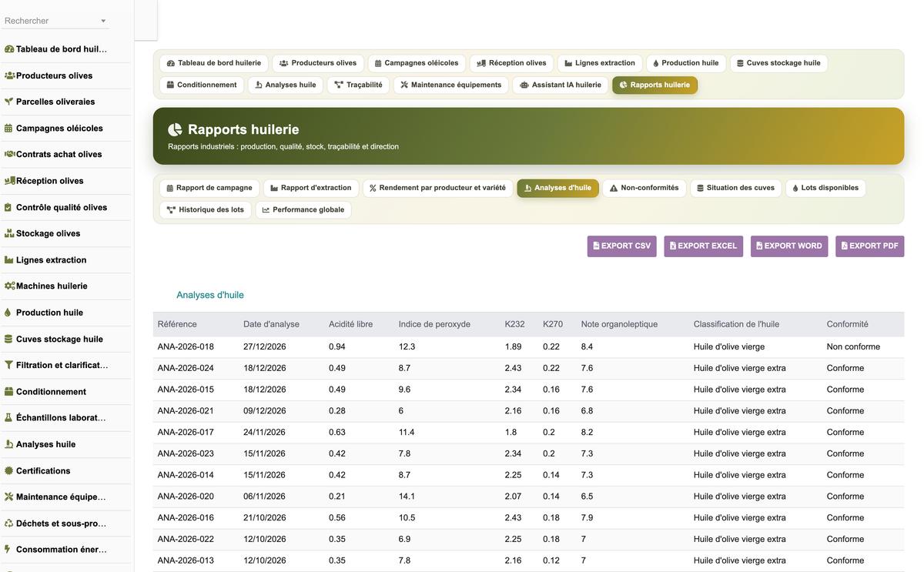This screenshot has width=924, height=572.
Task: Open Producteurs olives top tab
Action: click(318, 63)
